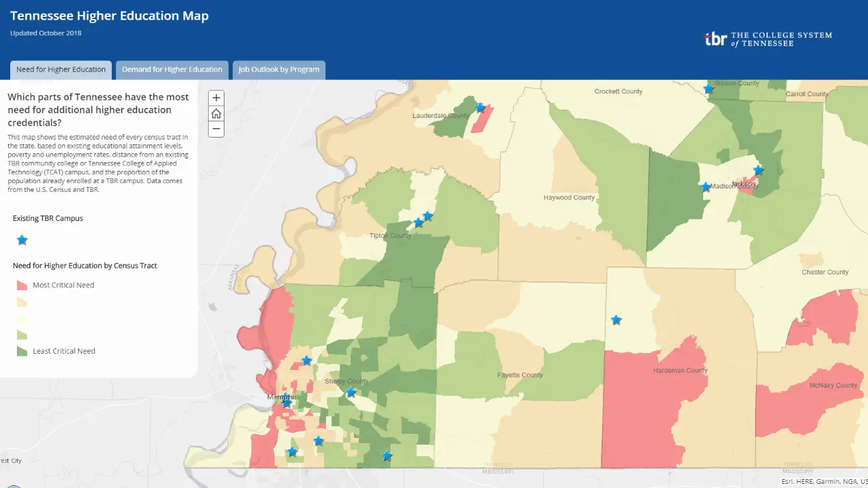Screen dimensions: 868x488
Task: Click the Least Critical Need green swatch
Action: point(20,350)
